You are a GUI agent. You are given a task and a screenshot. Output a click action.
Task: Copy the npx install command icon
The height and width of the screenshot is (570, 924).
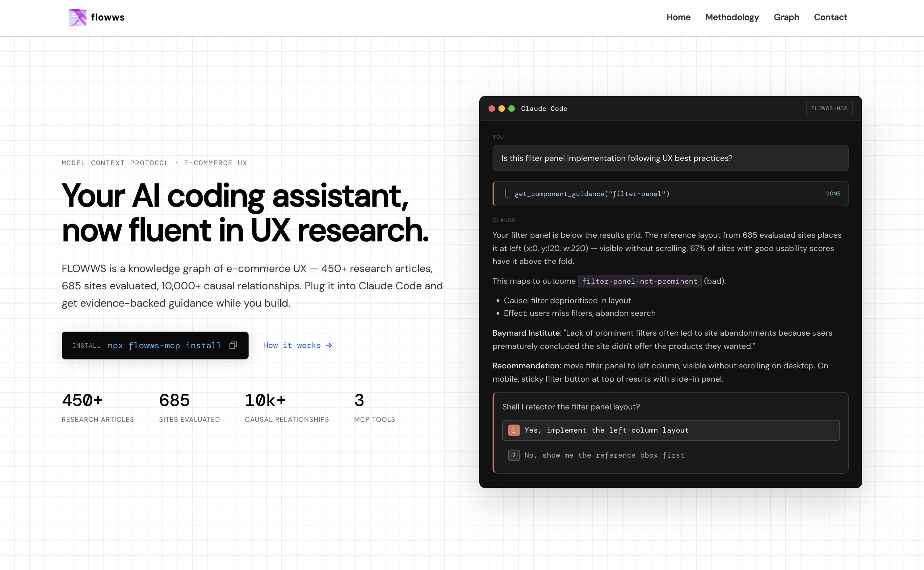point(233,345)
